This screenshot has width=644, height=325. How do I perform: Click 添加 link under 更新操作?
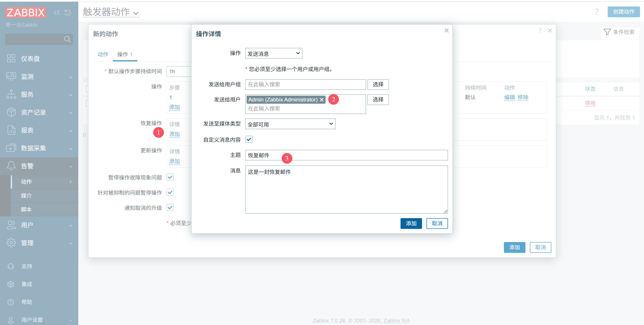click(174, 161)
